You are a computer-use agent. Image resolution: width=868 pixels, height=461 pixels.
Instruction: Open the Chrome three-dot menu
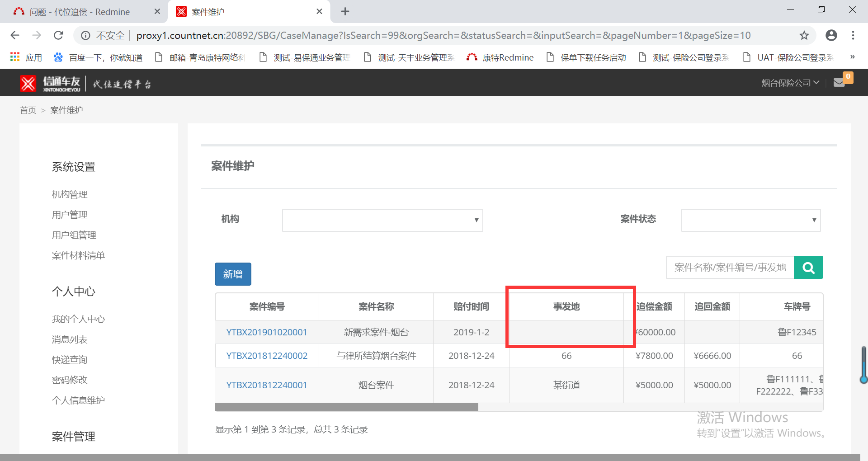pos(853,35)
